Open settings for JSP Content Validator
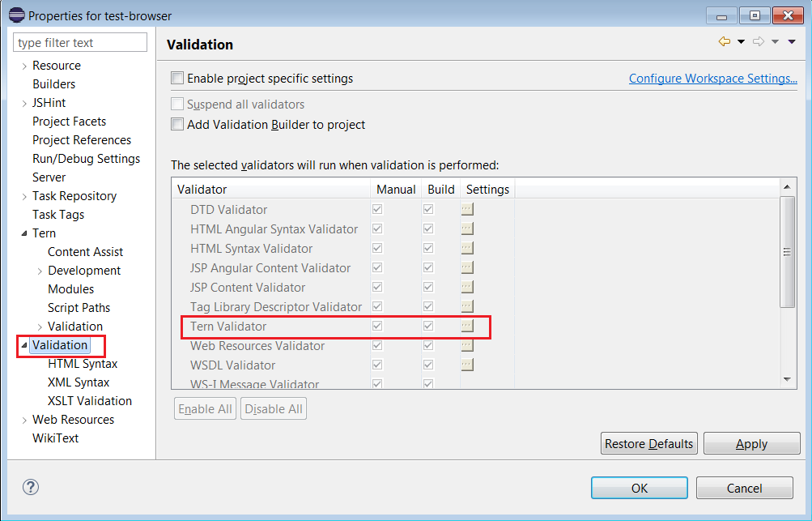Screen dimensions: 812x521 coord(467,287)
